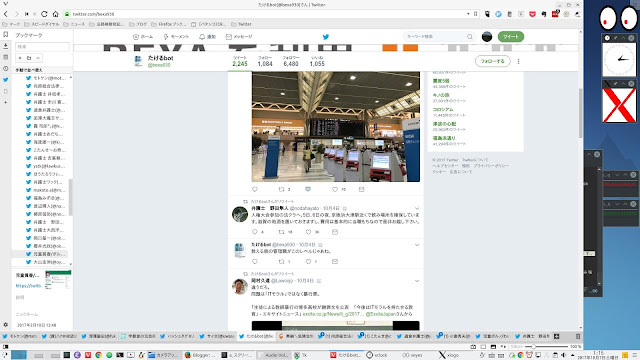Image resolution: width=640 pixels, height=360 pixels.
Task: Switch to xlogo in the taskbar
Action: tap(449, 355)
